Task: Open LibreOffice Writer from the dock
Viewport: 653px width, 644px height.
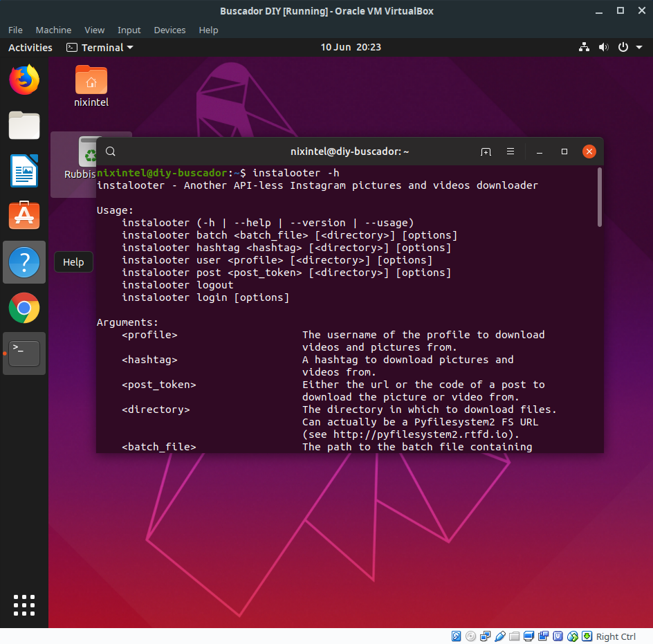Action: coord(24,171)
